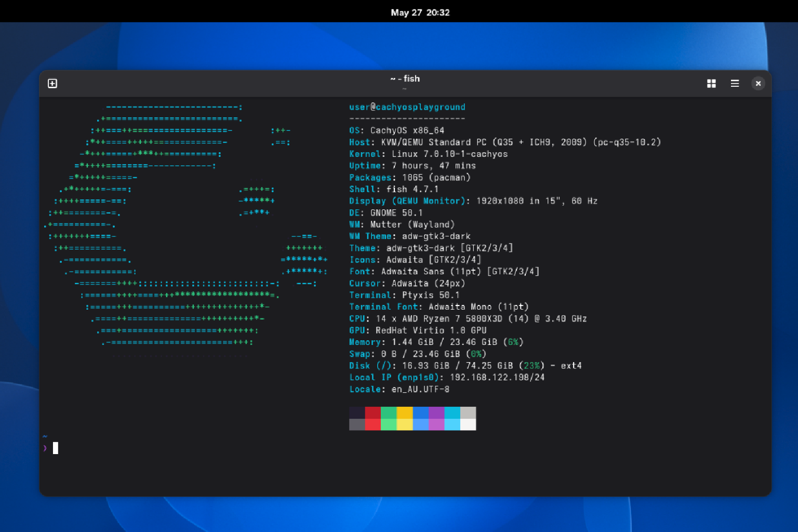Open the Ptyxis hamburger menu

735,84
